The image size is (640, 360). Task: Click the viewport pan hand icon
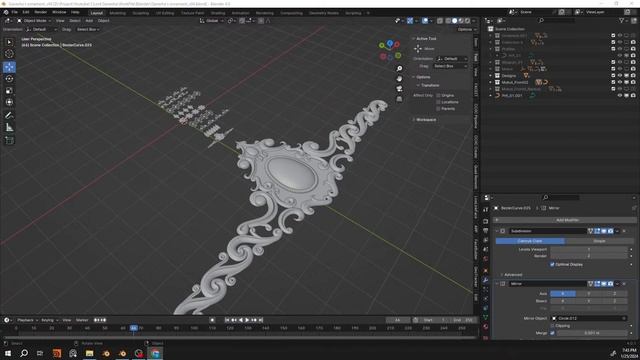tap(399, 78)
